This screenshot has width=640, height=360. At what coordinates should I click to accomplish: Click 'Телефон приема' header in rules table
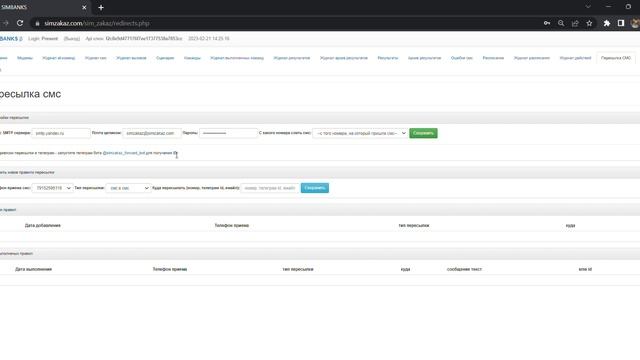pyautogui.click(x=231, y=225)
